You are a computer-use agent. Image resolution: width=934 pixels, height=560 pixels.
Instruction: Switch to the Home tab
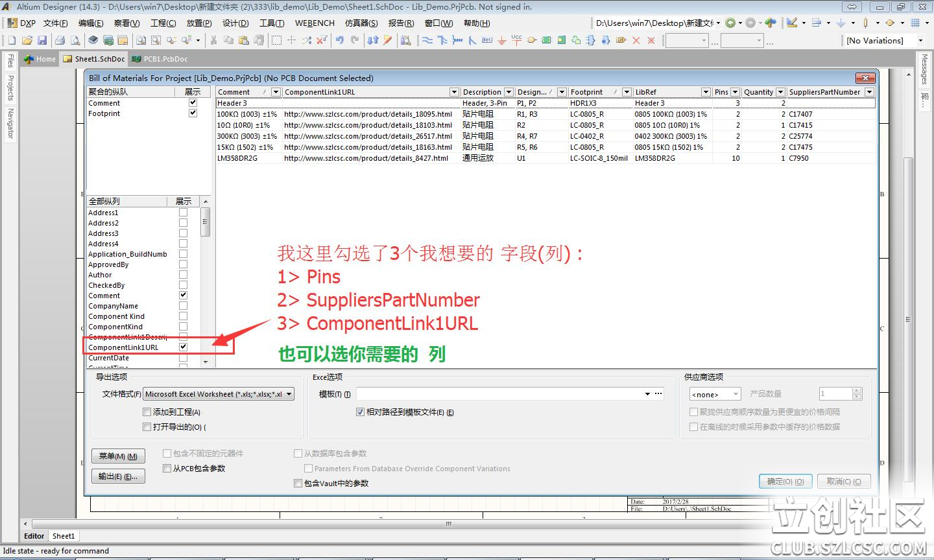(x=40, y=58)
